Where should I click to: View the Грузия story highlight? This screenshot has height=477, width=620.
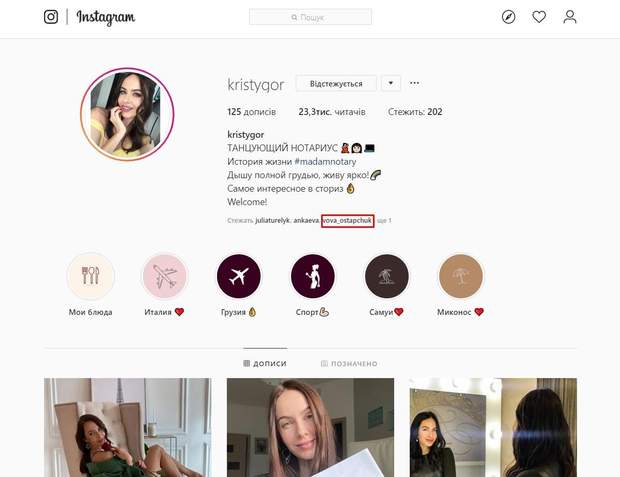(x=238, y=276)
